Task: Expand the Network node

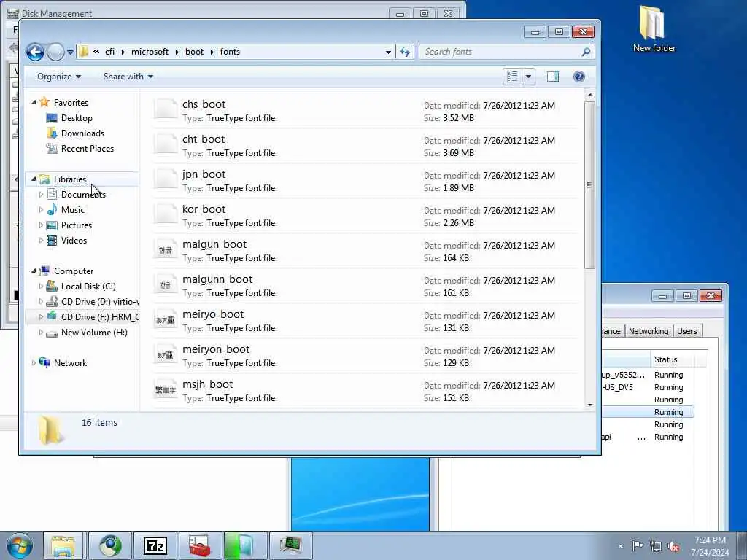Action: tap(34, 363)
